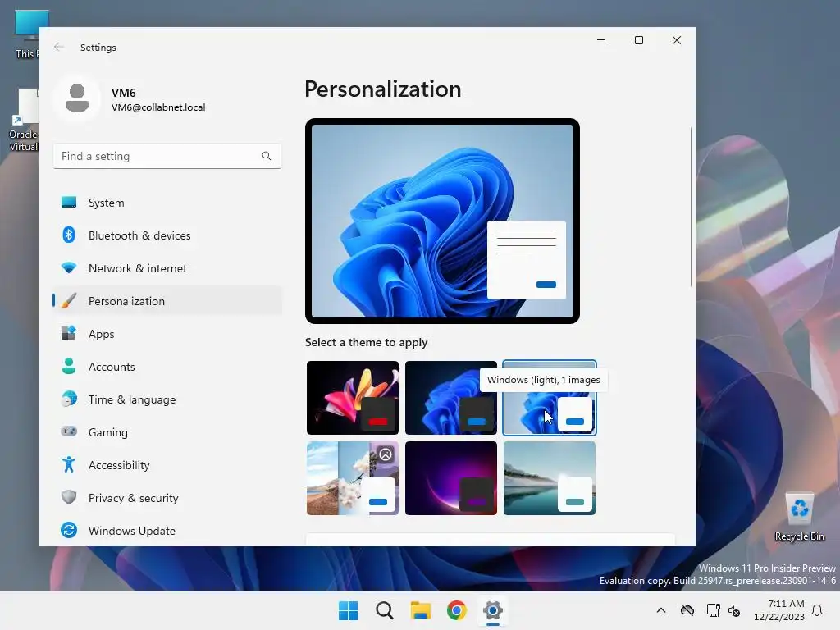
Task: Open System settings category
Action: click(167, 203)
